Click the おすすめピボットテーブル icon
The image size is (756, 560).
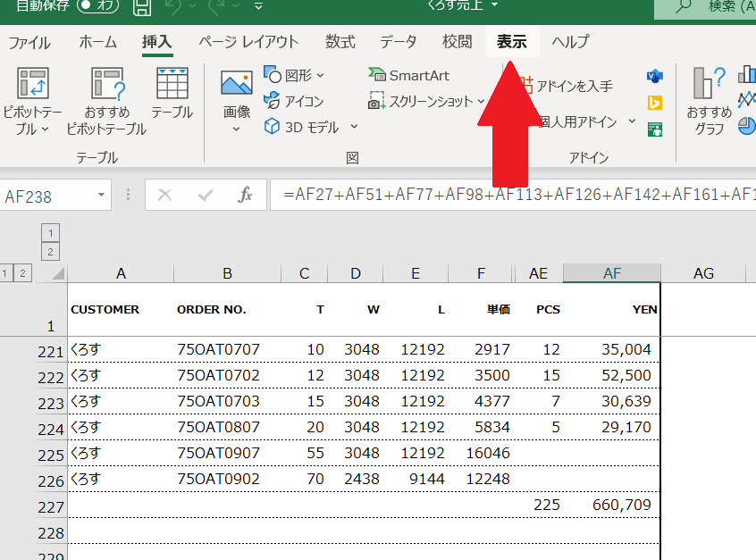pyautogui.click(x=108, y=83)
